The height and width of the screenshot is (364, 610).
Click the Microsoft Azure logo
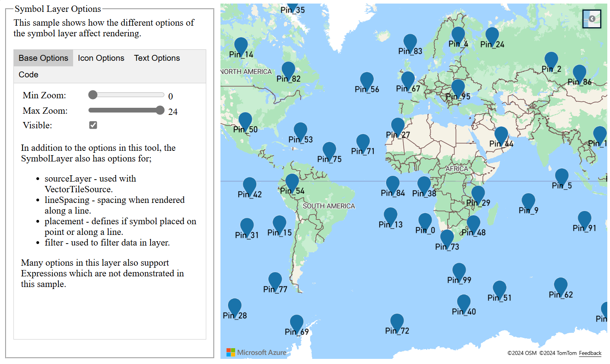click(x=256, y=352)
